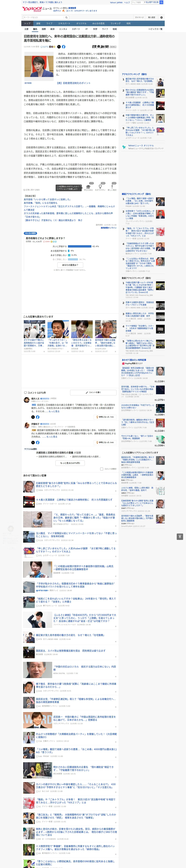Open the #1 ranked access ranking article thumbnail
The width and height of the screenshot is (186, 868).
click(160, 82)
